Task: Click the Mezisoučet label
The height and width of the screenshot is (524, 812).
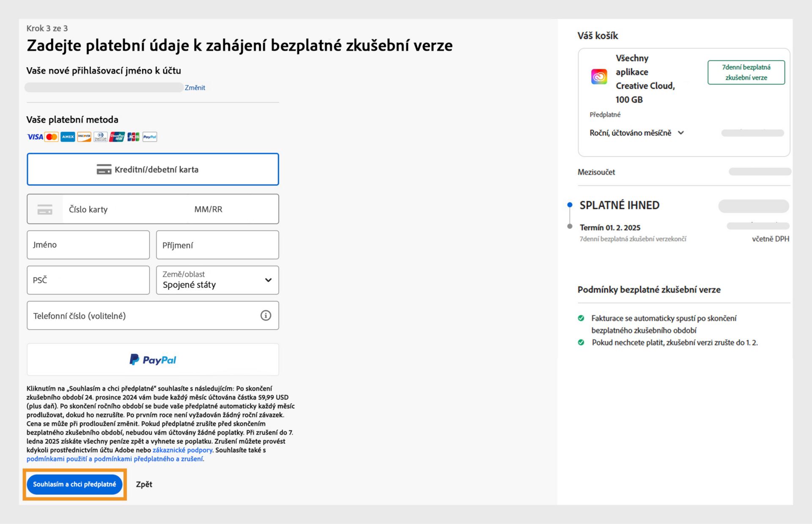Action: [x=596, y=172]
